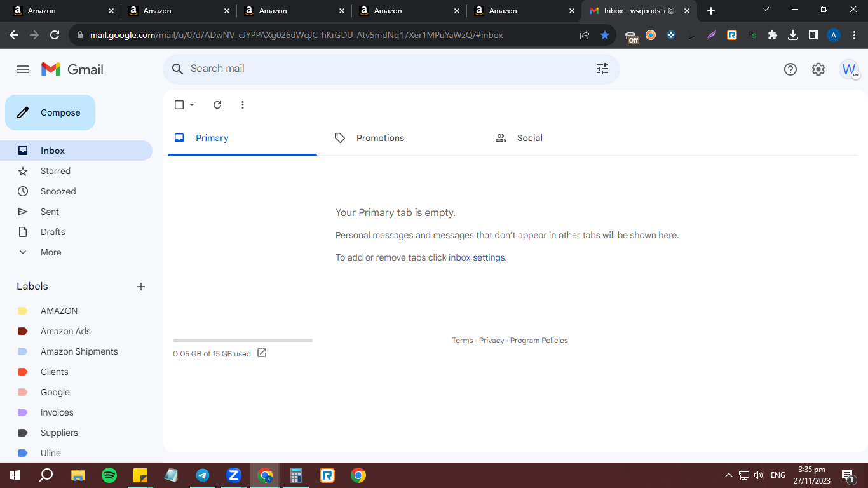Open the Windows Start menu
Image resolution: width=868 pixels, height=488 pixels.
click(15, 475)
